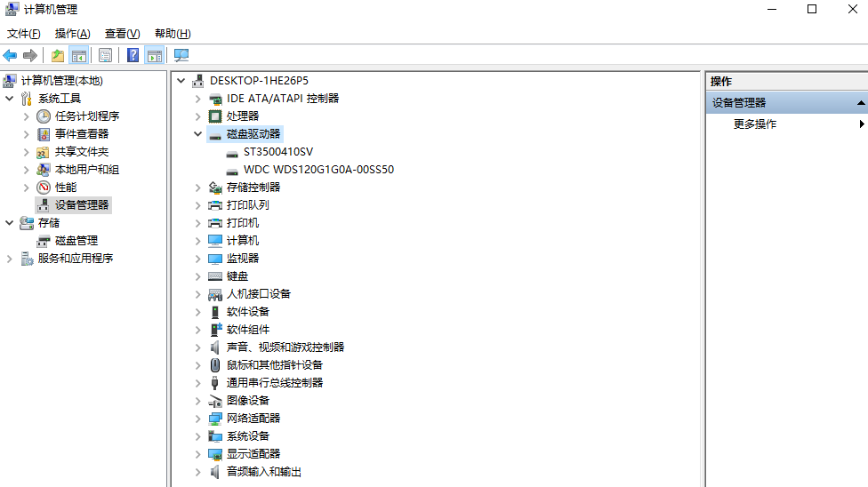Expand the 显示适配器 category
This screenshot has height=487, width=868.
[x=198, y=454]
